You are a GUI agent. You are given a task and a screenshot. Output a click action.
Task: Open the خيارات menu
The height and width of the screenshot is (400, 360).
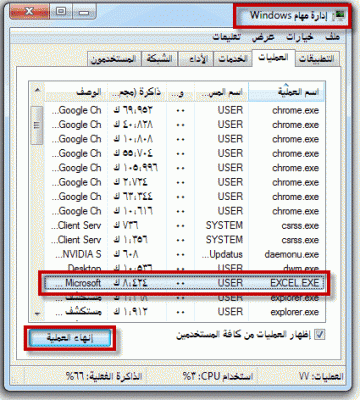pyautogui.click(x=300, y=37)
